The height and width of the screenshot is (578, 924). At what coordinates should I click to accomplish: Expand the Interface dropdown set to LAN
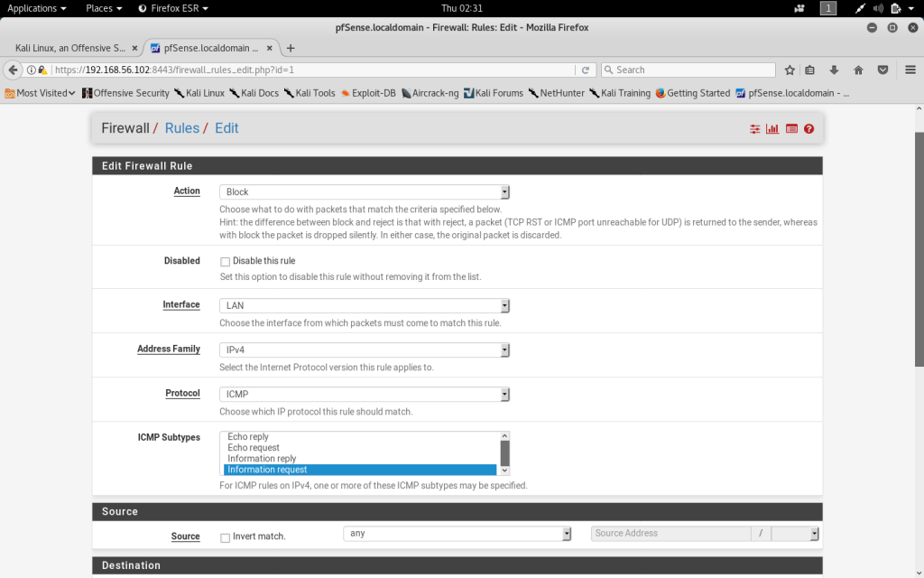(365, 306)
